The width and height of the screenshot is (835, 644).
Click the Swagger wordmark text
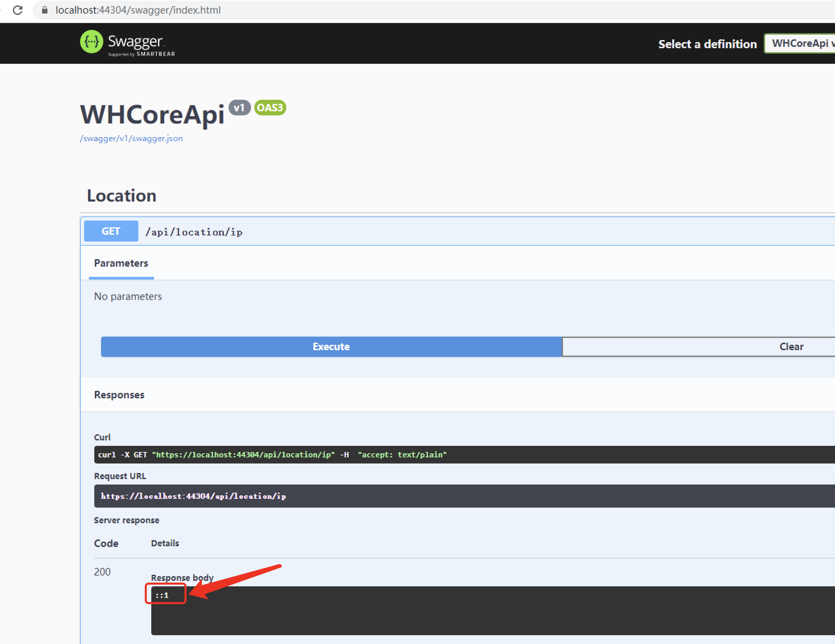pyautogui.click(x=135, y=41)
